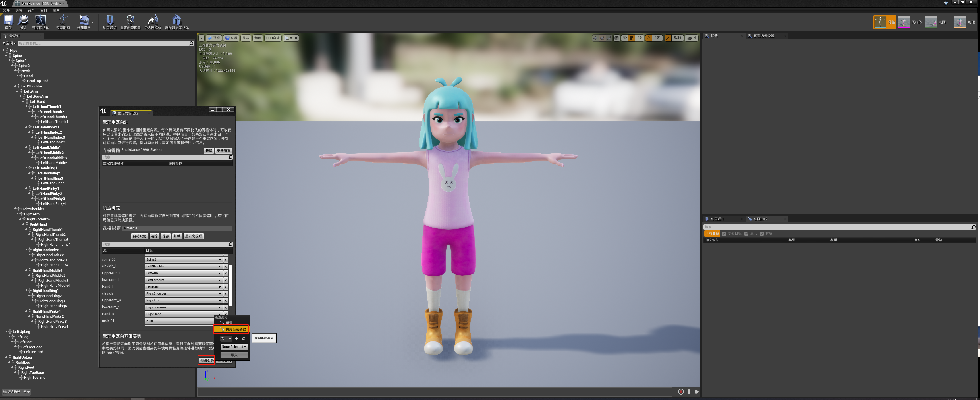Click the 浏览 magnifier toolbar icon
The width and height of the screenshot is (980, 400).
[x=23, y=20]
